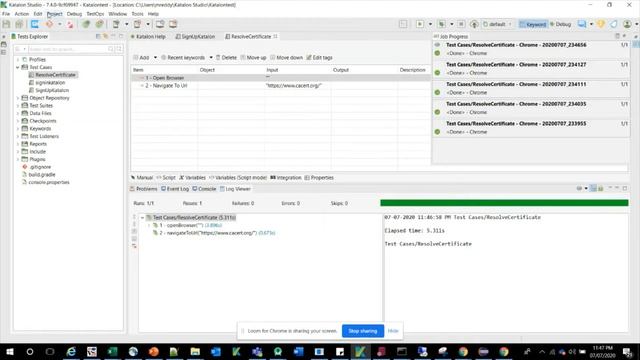Click the green execution progress bar
This screenshot has height=360, width=640.
[x=504, y=203]
